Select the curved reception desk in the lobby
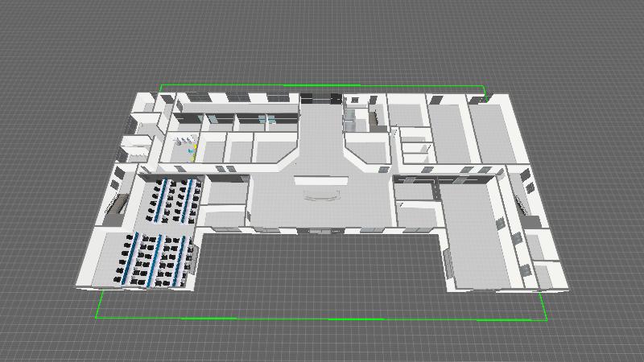644x362 pixels. pyautogui.click(x=320, y=195)
